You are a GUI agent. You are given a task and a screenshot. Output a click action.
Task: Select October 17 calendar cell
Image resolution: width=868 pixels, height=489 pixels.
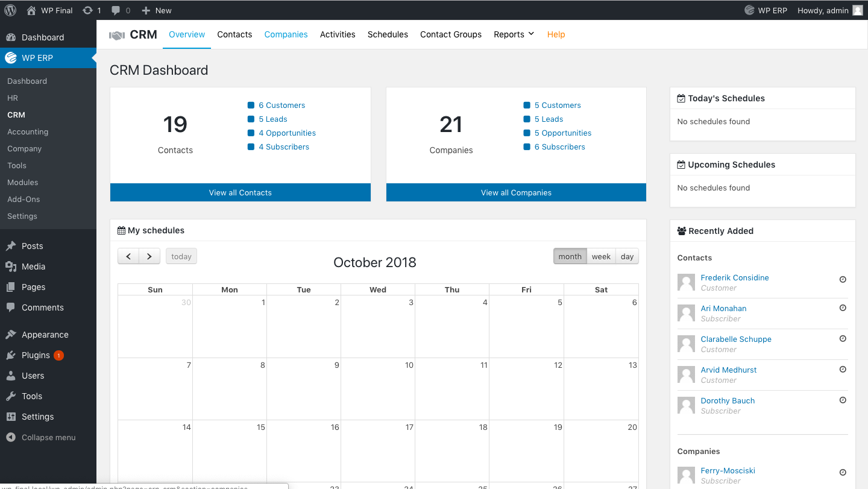(378, 451)
